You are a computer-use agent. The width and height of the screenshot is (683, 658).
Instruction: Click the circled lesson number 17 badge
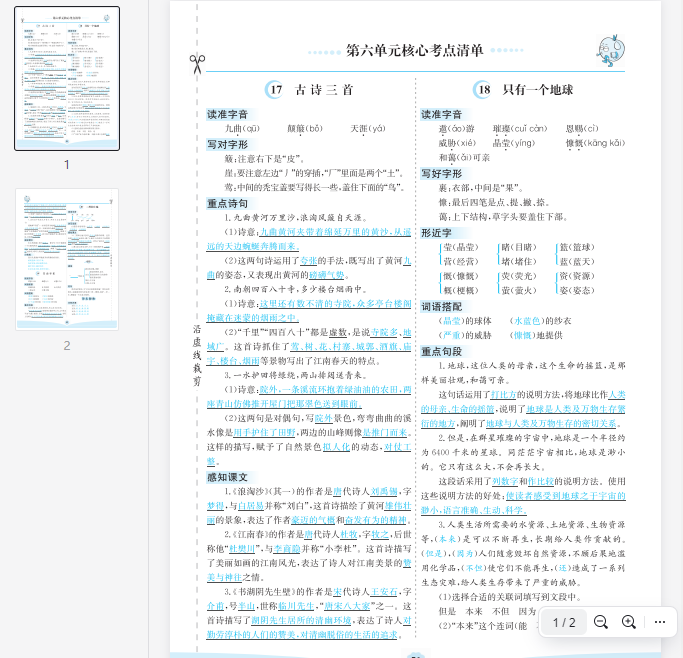277,90
